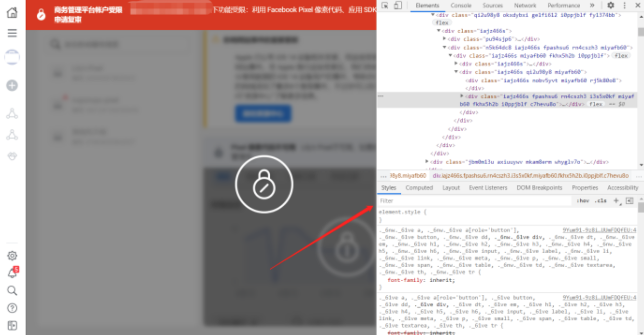Viewport: 644px width, 335px height.
Task: Click the styles Filter input field
Action: (472, 201)
